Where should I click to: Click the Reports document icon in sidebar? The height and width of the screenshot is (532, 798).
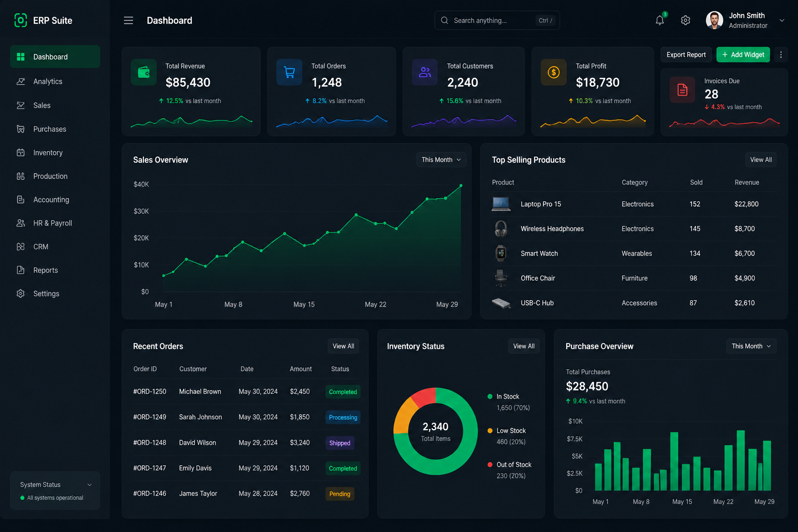[21, 270]
